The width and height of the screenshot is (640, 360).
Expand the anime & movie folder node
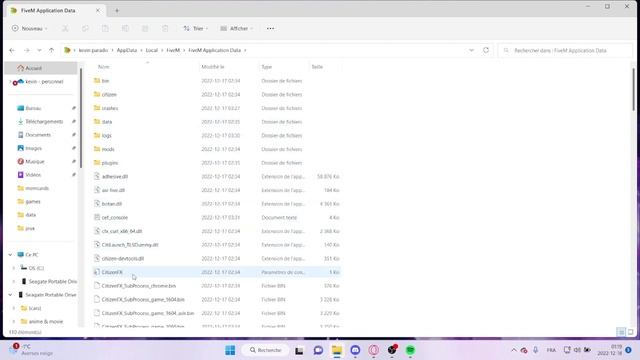tap(14, 322)
